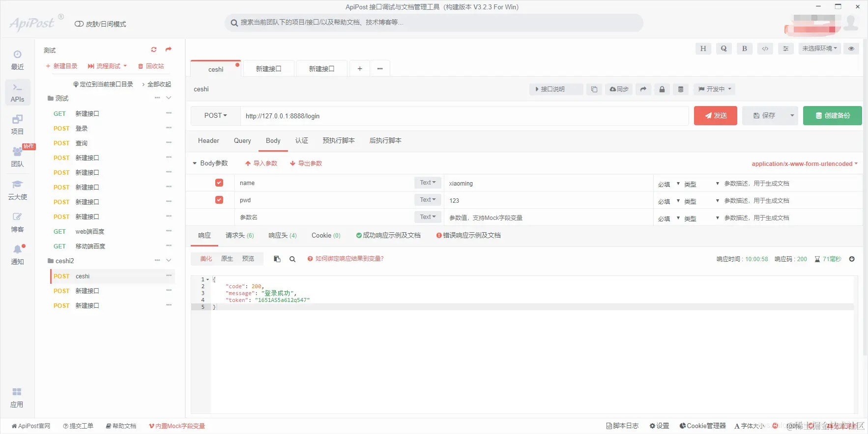Screen dimensions: 868x434
Task: Copy the response with the copy icon
Action: tap(277, 259)
